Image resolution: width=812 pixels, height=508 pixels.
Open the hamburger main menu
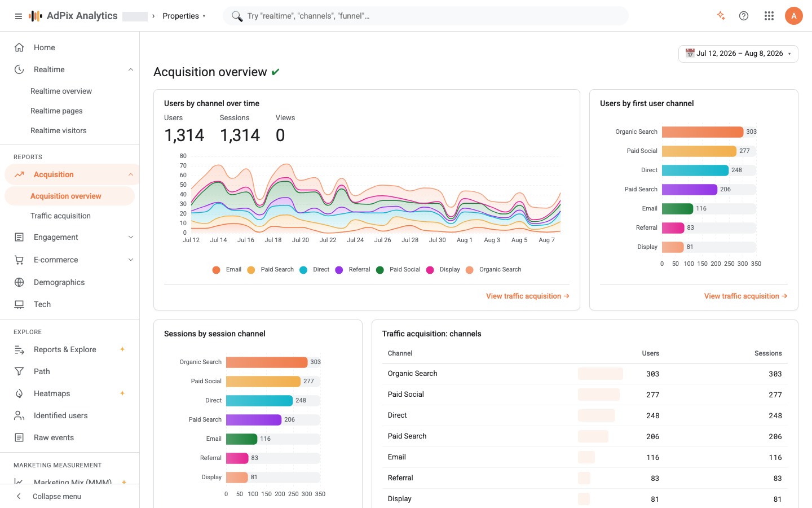pos(19,16)
